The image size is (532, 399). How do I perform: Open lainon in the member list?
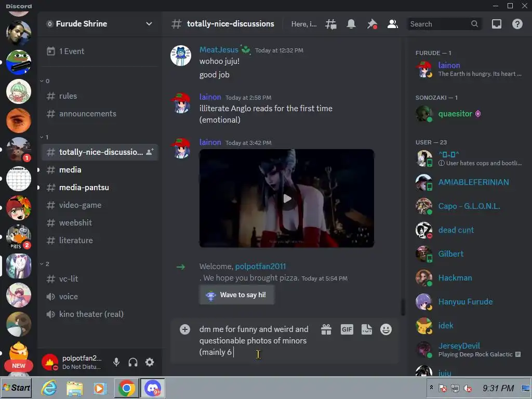(469, 69)
